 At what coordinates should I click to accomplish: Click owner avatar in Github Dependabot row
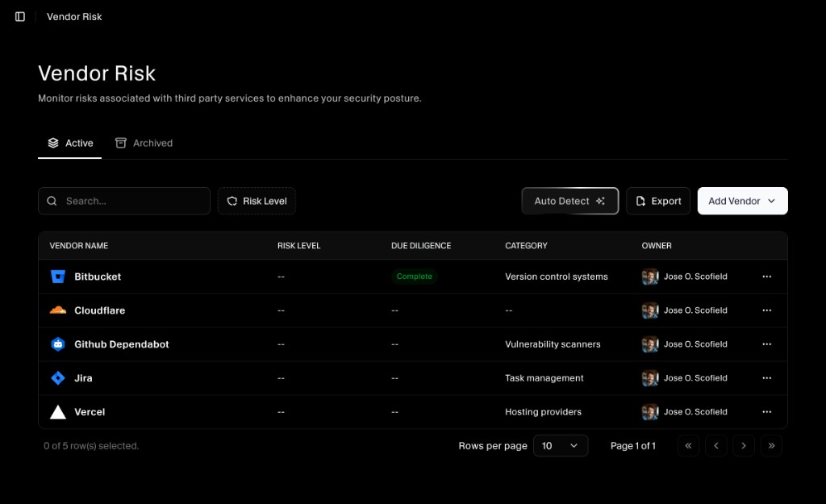click(650, 344)
